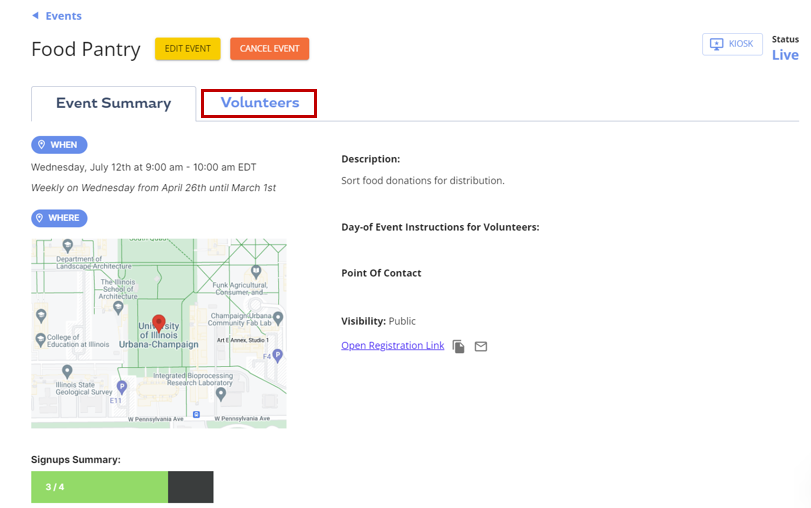Click the Champaign-Urbana Community Fab Lab pin

click(x=279, y=317)
